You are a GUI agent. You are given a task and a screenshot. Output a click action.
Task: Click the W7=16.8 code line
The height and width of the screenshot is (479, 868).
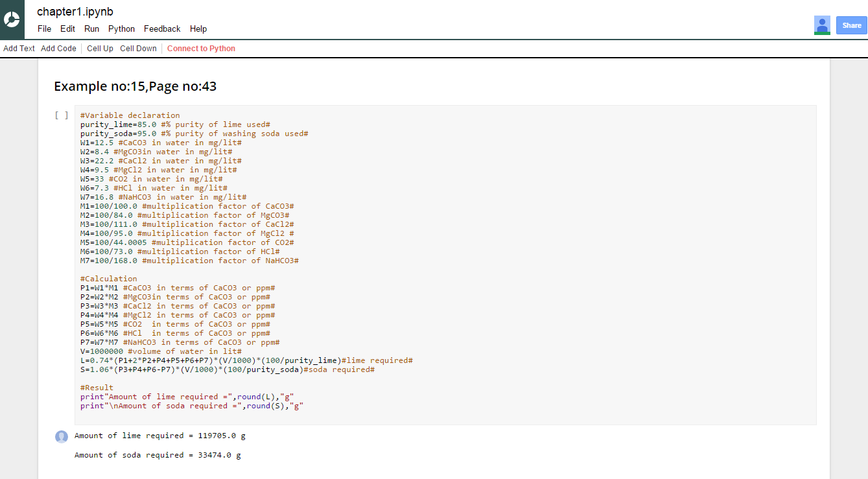163,197
